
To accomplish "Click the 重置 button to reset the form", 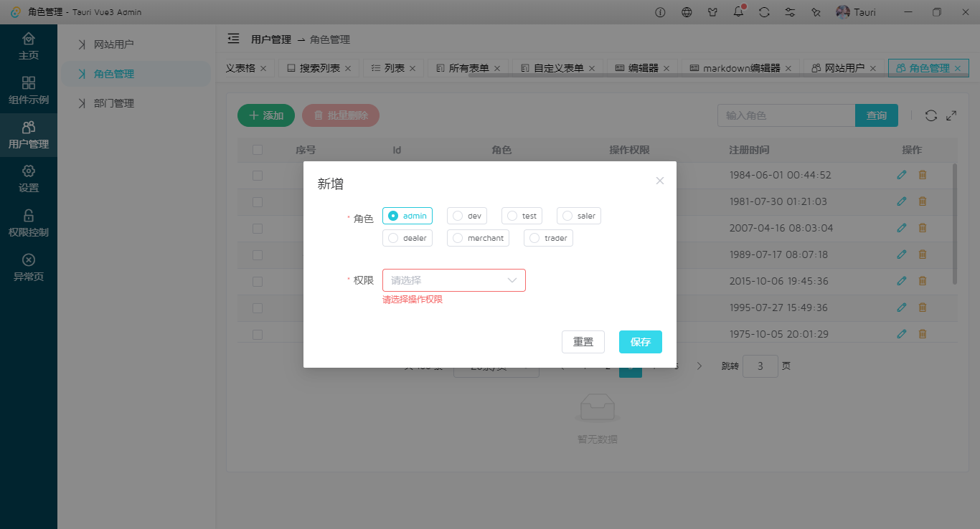I will point(583,342).
